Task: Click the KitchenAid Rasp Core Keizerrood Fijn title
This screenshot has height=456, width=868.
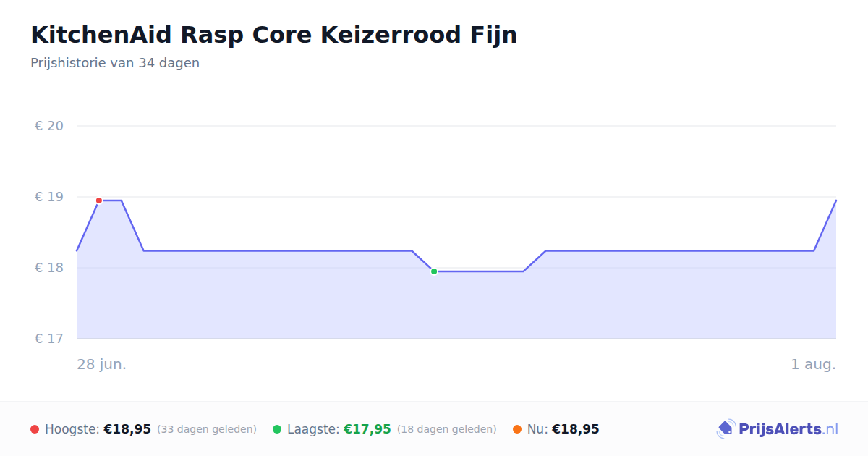Action: tap(274, 35)
